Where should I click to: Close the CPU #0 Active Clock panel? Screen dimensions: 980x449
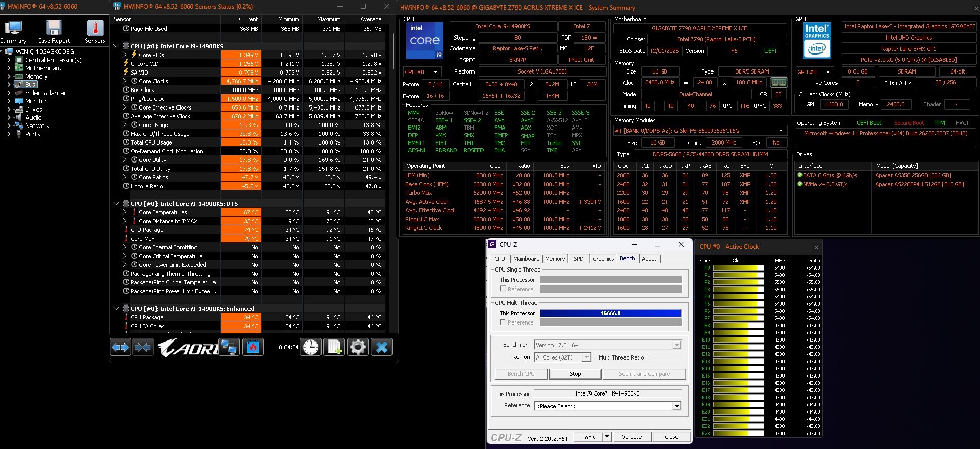tap(816, 247)
